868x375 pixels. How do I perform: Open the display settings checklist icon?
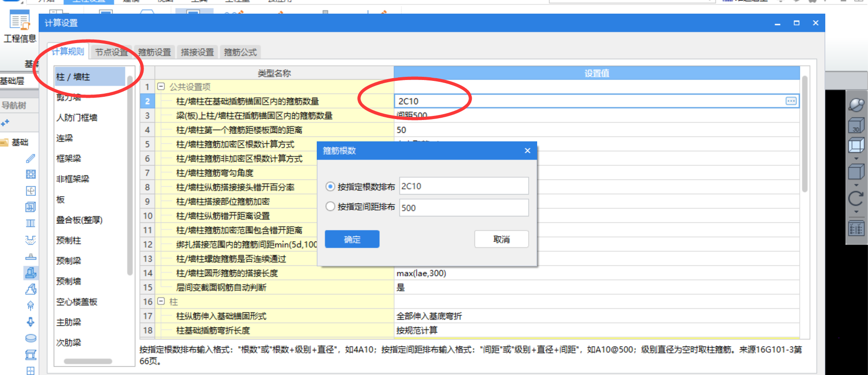pos(856,229)
